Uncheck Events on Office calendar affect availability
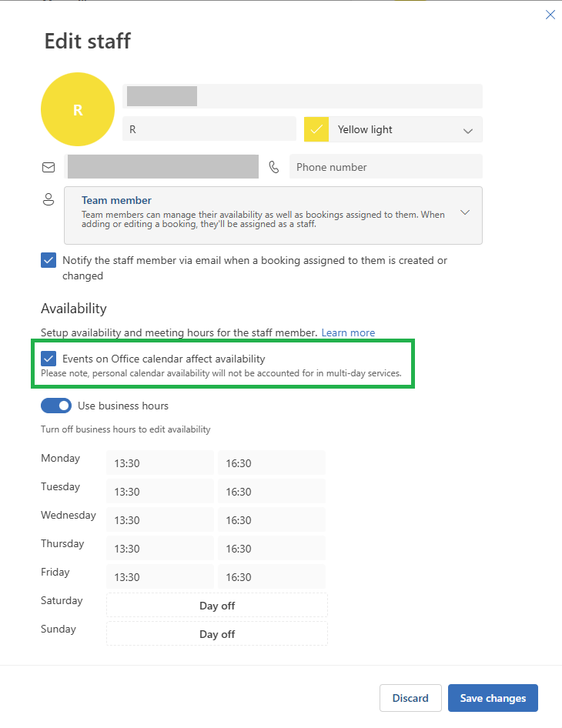 pos(49,359)
